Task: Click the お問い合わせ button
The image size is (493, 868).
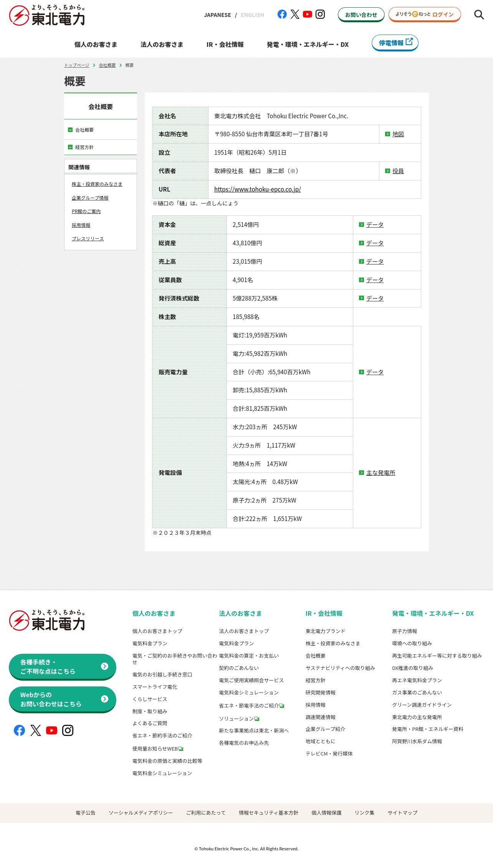Action: point(361,15)
